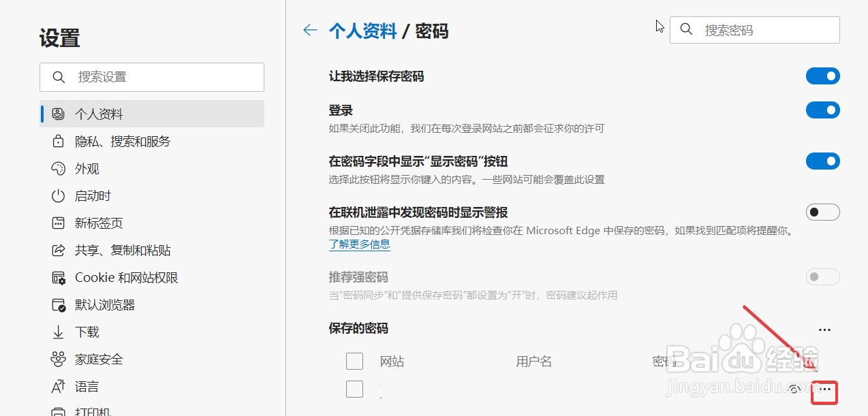
Task: Enable 在联机泄露中发现密码时显示警报
Action: 823,212
